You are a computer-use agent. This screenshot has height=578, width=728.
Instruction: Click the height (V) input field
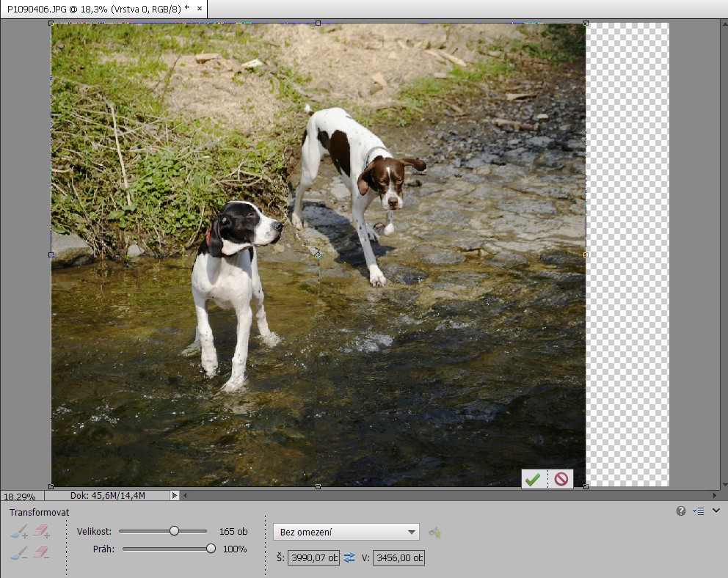pyautogui.click(x=398, y=558)
